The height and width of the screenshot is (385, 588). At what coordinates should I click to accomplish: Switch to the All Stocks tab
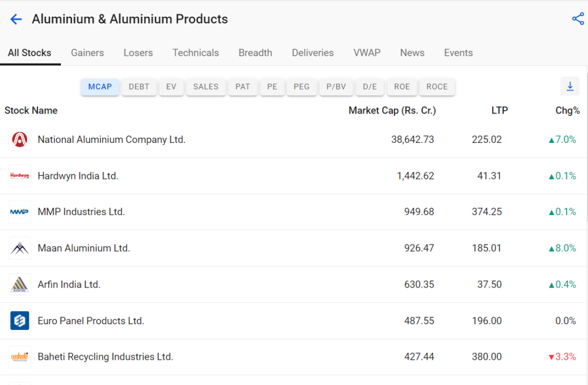coord(30,53)
